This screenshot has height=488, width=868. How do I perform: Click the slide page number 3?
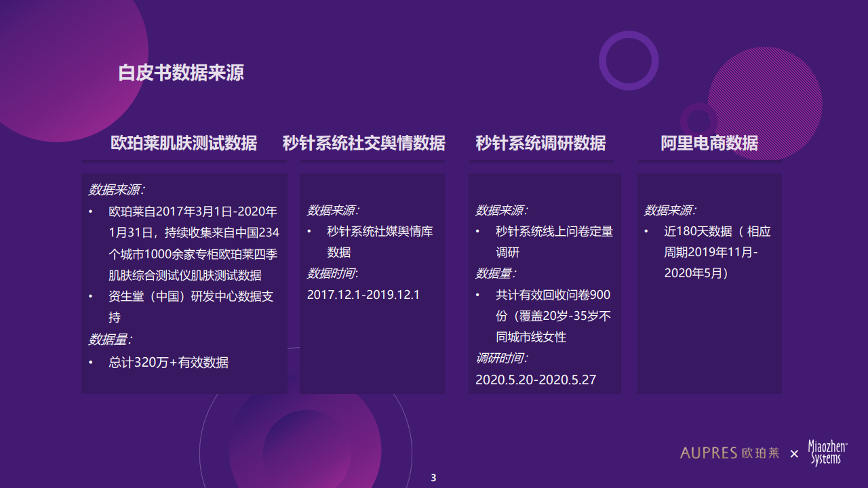[433, 478]
